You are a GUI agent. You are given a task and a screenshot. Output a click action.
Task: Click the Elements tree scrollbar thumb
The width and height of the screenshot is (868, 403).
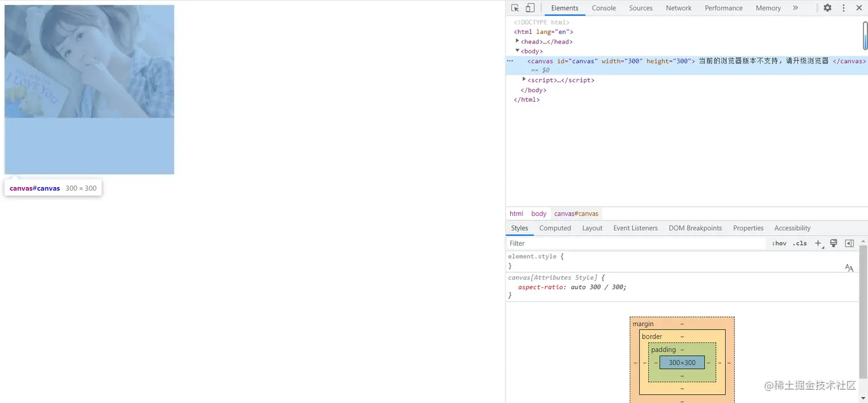click(x=865, y=36)
